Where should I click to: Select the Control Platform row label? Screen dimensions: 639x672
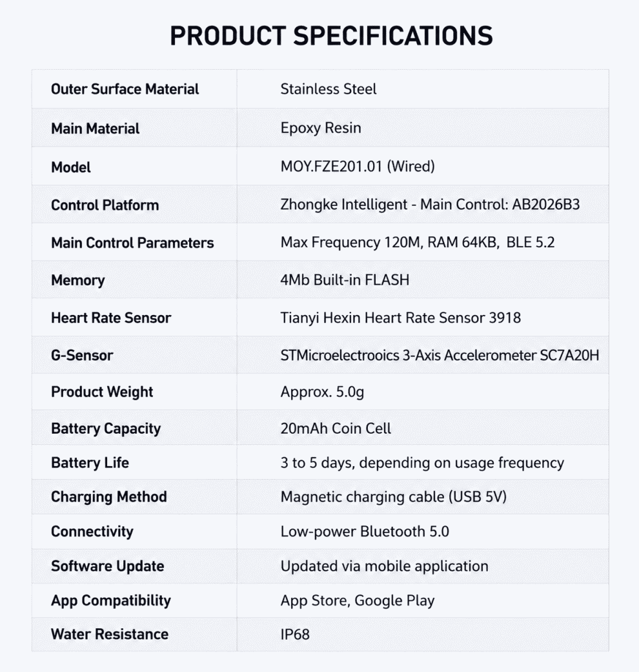click(x=105, y=205)
